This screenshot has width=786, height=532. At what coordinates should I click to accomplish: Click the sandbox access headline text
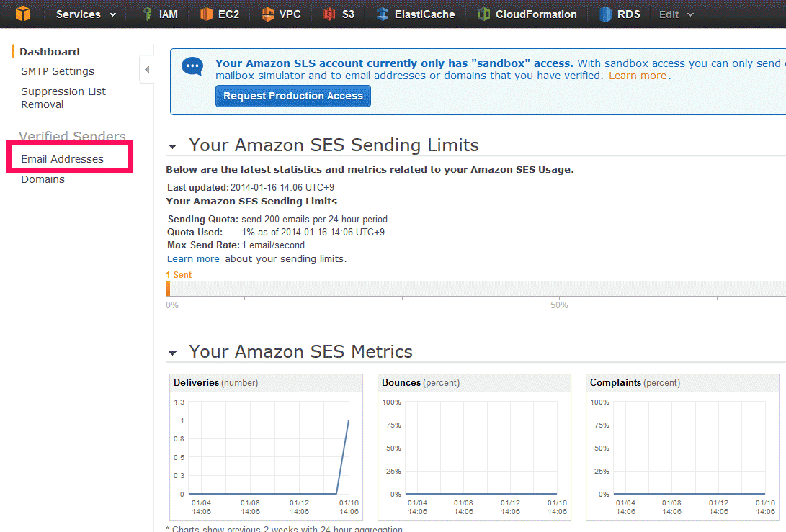[394, 63]
